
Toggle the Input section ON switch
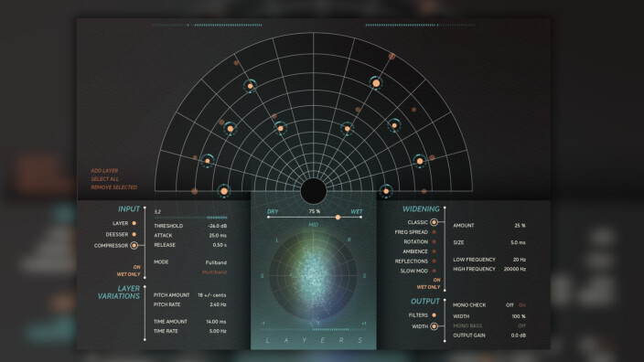[137, 267]
